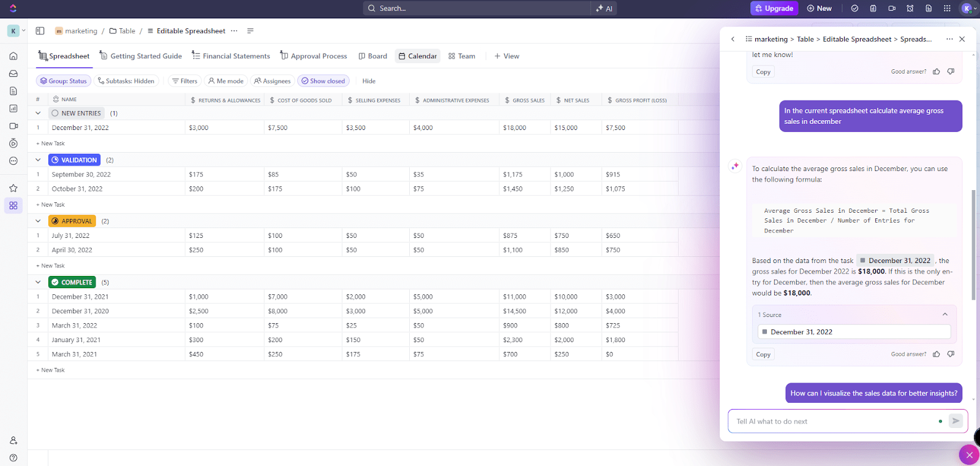This screenshot has height=466, width=980.
Task: Open the apps grid icon in top bar
Action: click(x=947, y=9)
